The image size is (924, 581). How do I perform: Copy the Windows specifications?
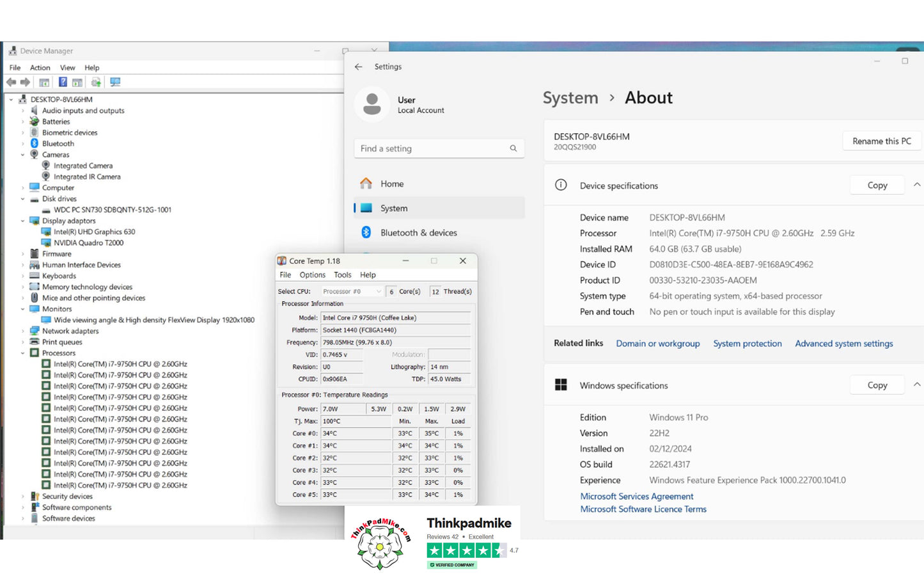pyautogui.click(x=877, y=385)
